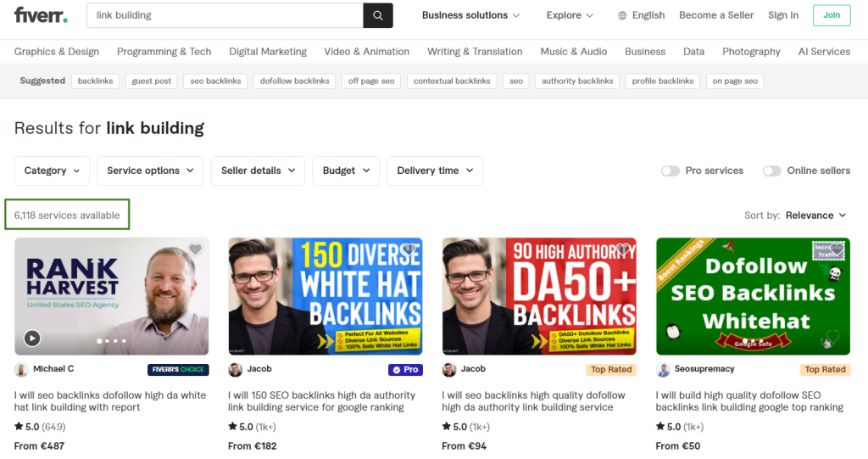Play the Rank Harvest gig video

click(x=32, y=338)
